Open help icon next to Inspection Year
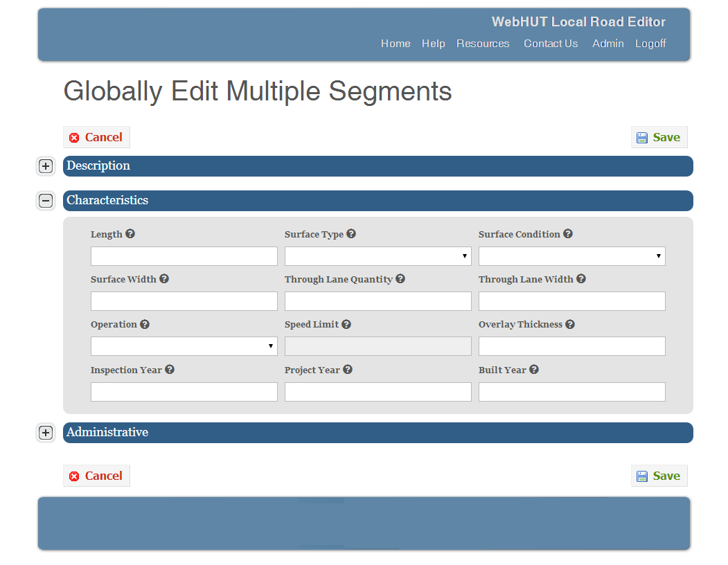Viewport: 728px width, 565px height. pos(170,369)
